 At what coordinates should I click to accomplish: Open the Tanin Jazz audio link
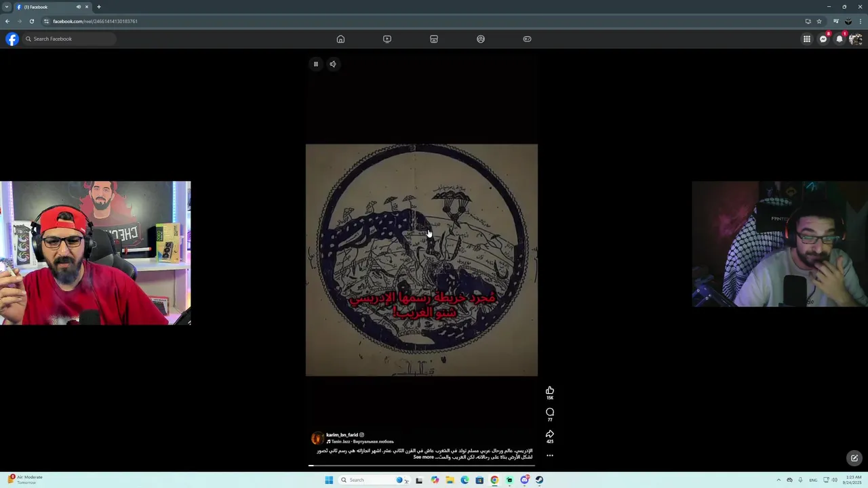point(360,441)
